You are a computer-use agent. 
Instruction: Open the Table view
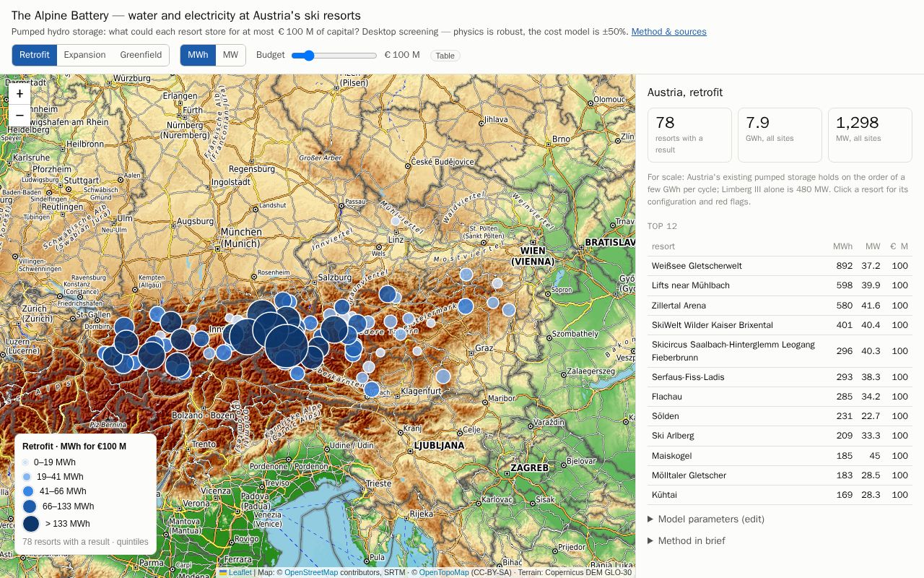coord(445,56)
